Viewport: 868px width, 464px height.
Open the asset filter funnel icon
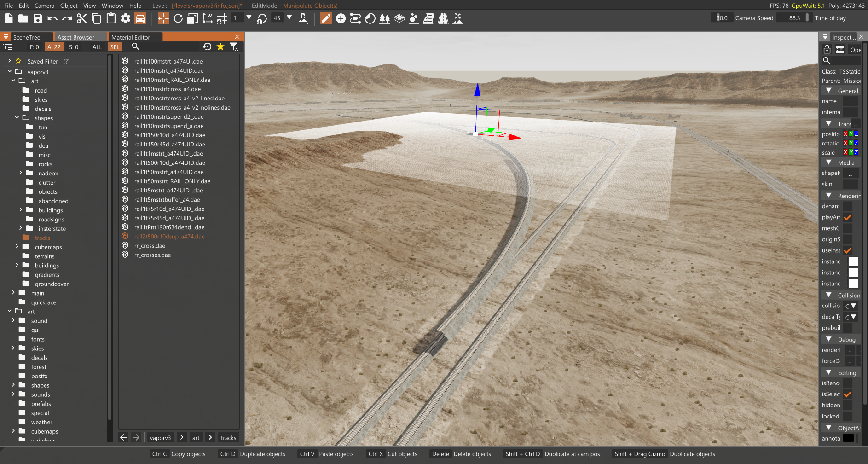[x=234, y=46]
